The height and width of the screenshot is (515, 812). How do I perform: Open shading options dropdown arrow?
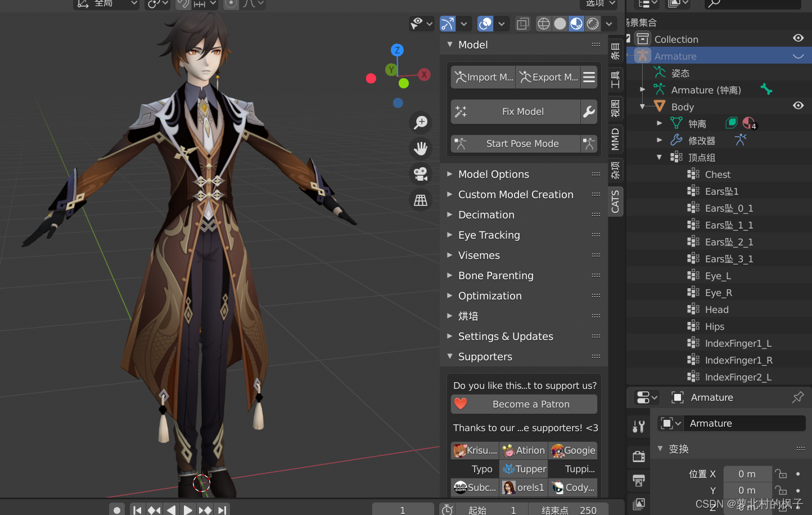[x=609, y=24]
